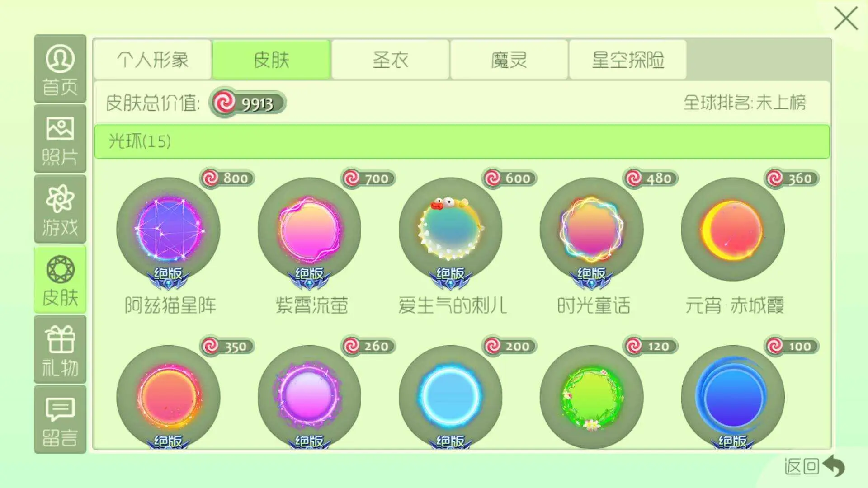This screenshot has width=868, height=488.
Task: Switch to the 圣衣 tab
Action: tap(391, 60)
